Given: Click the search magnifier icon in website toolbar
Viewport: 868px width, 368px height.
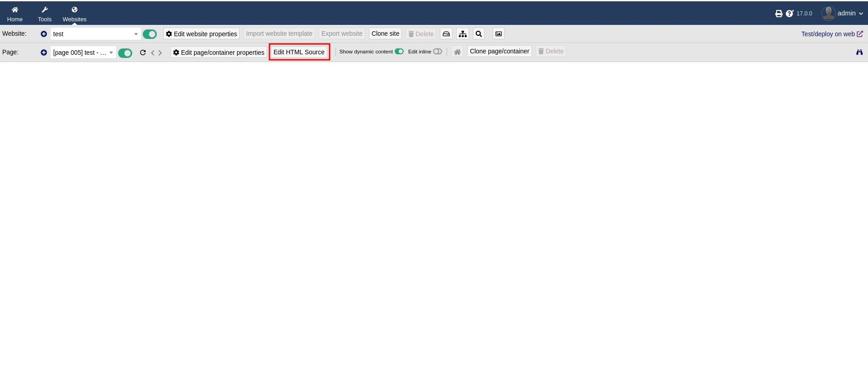Looking at the screenshot, I should (479, 34).
